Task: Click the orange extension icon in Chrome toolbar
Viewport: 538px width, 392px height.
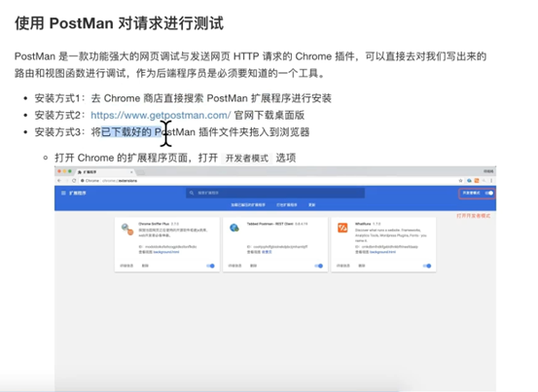Action: coord(477,180)
